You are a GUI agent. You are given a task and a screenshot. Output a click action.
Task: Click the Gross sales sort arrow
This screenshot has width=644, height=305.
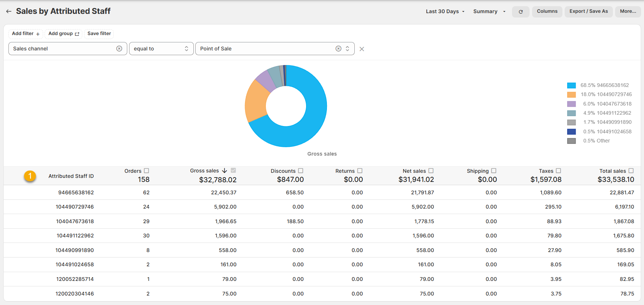tap(225, 171)
